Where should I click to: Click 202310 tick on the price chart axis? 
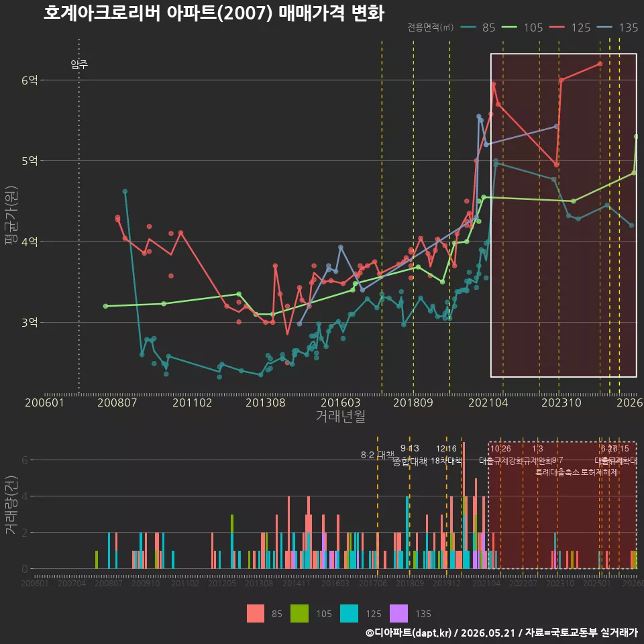(561, 402)
